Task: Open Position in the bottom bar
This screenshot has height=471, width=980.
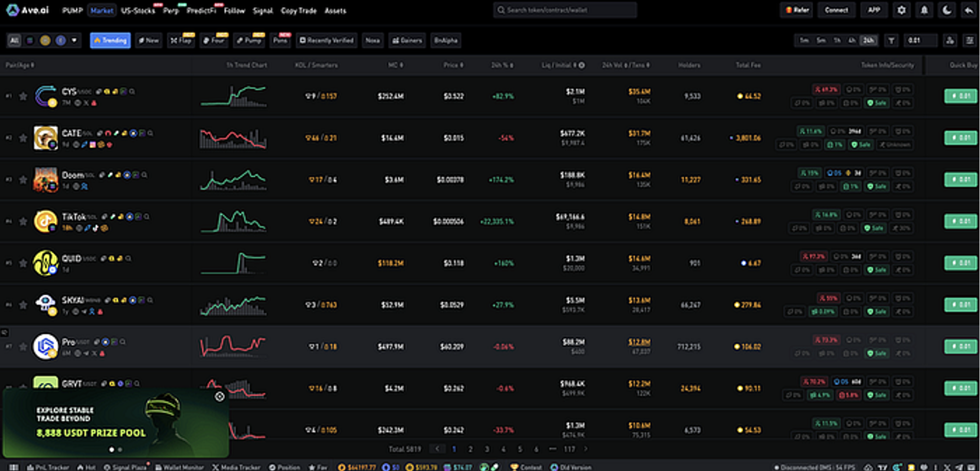Action: tap(285, 467)
